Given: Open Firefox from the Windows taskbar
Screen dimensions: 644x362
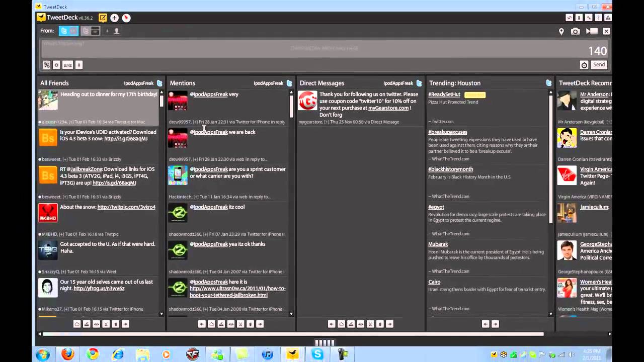Looking at the screenshot, I should click(67, 354).
